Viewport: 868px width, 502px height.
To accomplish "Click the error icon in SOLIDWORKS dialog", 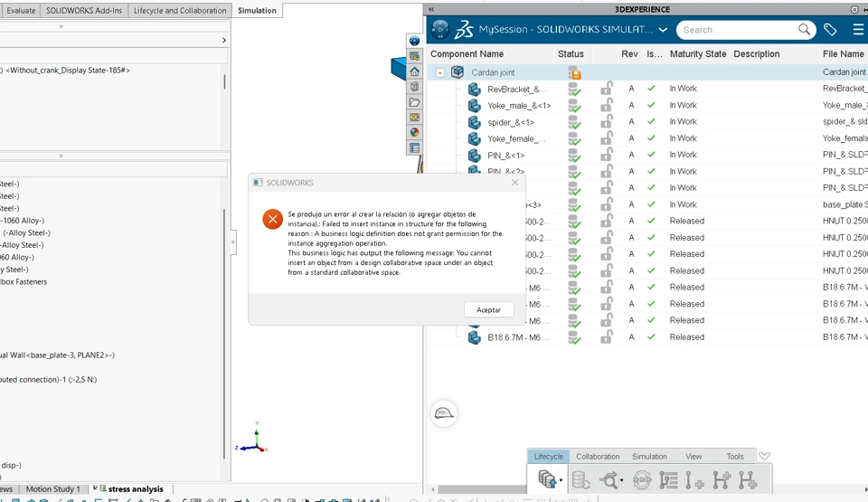I will tap(273, 220).
